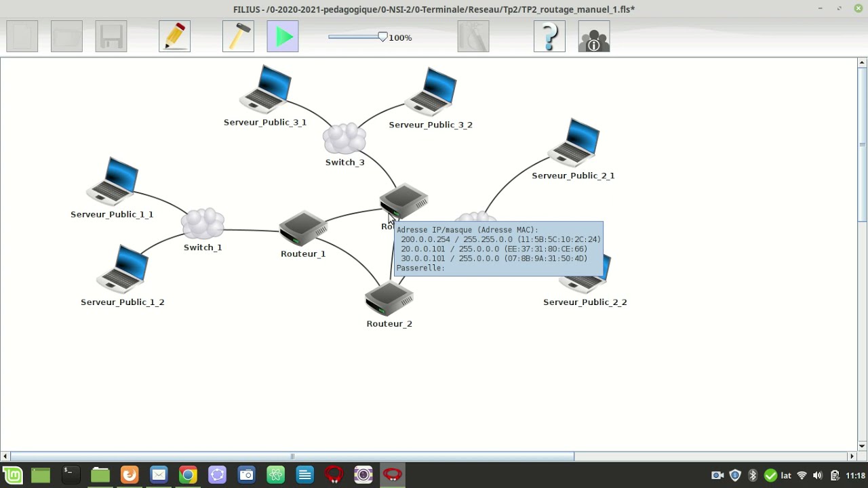
Task: Select the Switch_1 cloud node
Action: tap(203, 224)
